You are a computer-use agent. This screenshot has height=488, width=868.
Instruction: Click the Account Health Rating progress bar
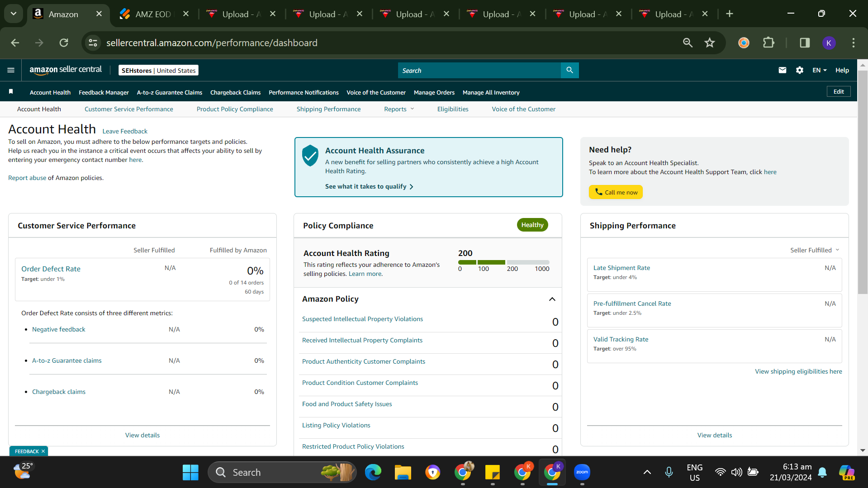(x=503, y=262)
